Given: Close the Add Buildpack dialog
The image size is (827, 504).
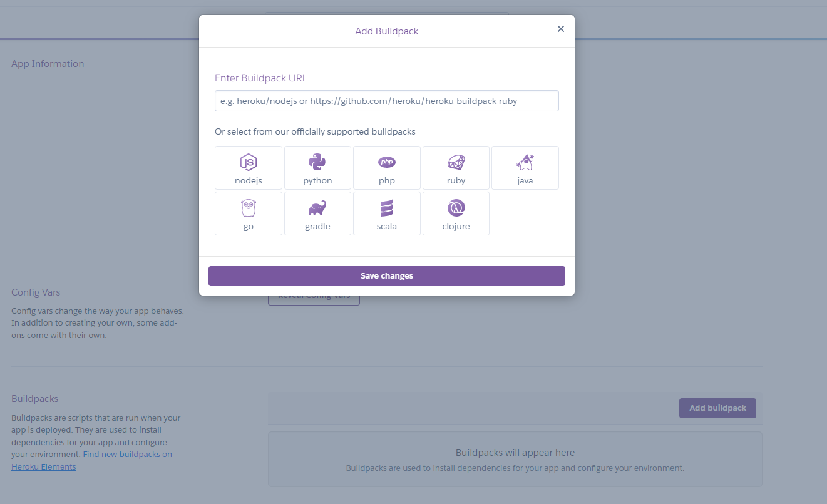Looking at the screenshot, I should (x=561, y=29).
